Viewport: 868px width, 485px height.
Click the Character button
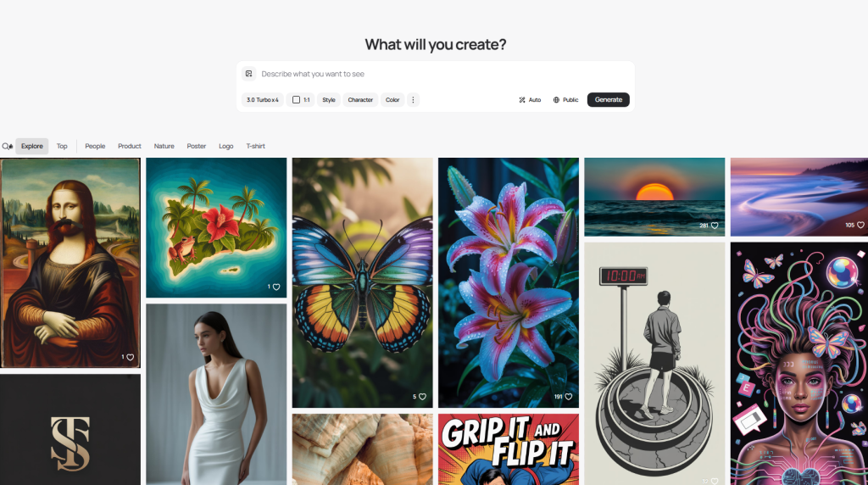pyautogui.click(x=360, y=100)
